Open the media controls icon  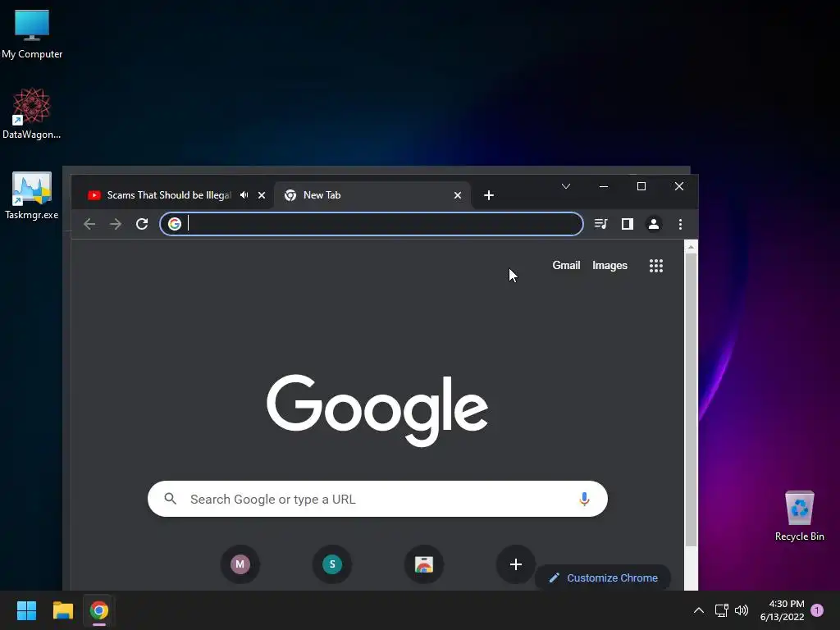[x=601, y=224]
